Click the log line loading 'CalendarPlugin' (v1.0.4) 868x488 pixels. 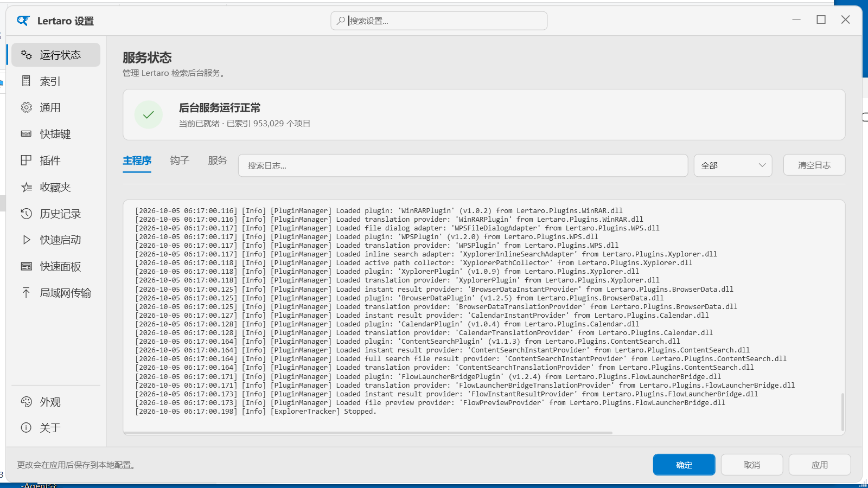[387, 324]
